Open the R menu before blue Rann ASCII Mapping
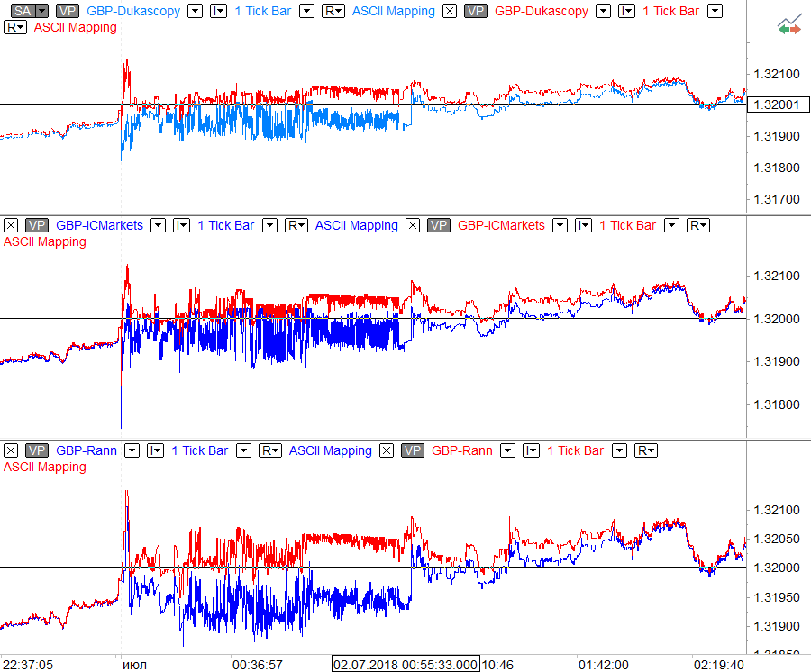This screenshot has height=672, width=811. tap(270, 450)
